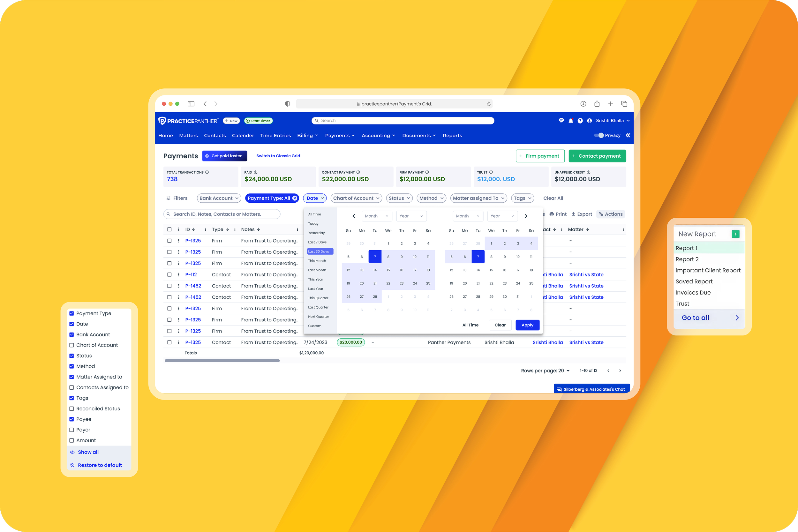Uncheck the Payment Type checkbox

[72, 313]
